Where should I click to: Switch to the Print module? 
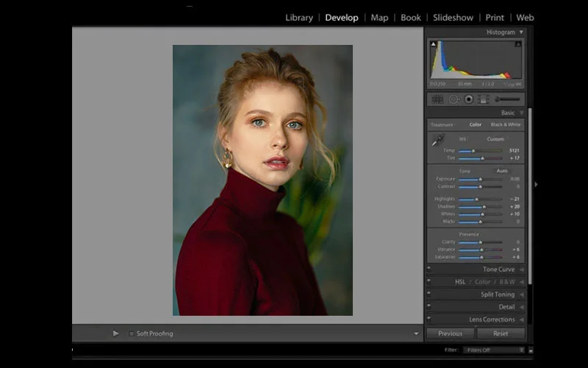pos(495,18)
